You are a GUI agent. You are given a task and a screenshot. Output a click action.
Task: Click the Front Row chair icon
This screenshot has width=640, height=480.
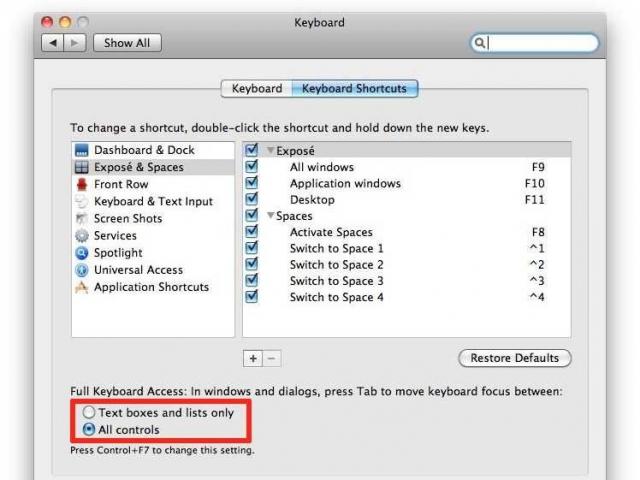[82, 184]
